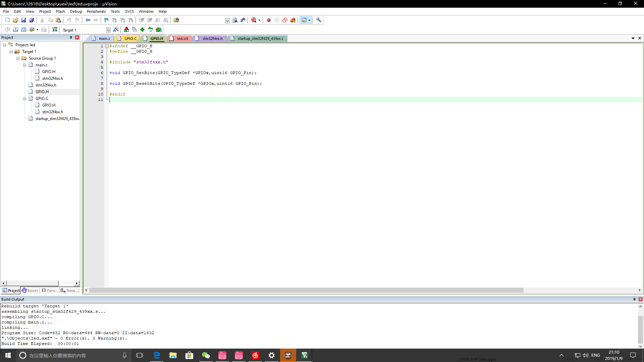
Task: Pin the Project panel with pushpin
Action: pyautogui.click(x=71, y=38)
